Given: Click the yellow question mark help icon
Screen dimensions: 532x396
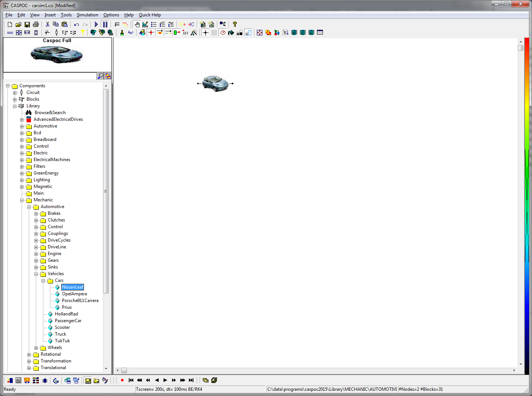Looking at the screenshot, I should [x=235, y=24].
